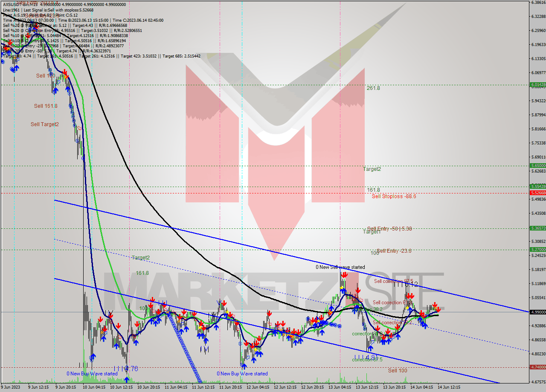The width and height of the screenshot is (546, 392).
Task: Click the '13 Jun 12:15' time label
Action: 367,387
